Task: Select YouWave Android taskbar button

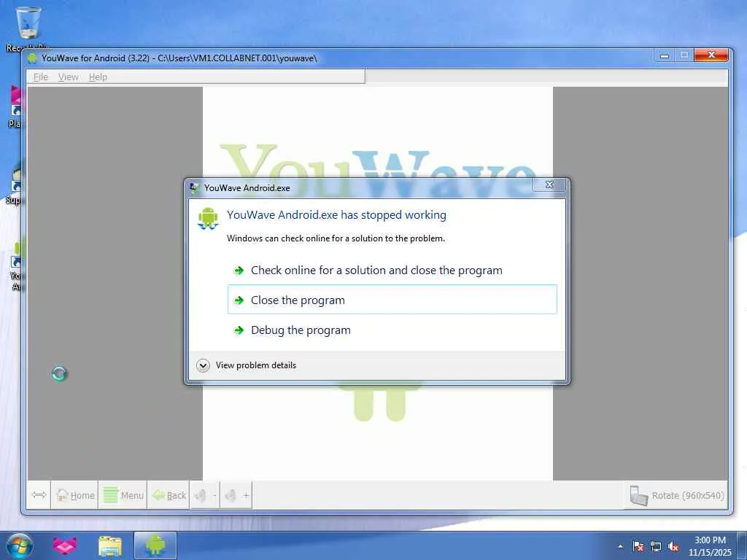Action: [x=155, y=545]
